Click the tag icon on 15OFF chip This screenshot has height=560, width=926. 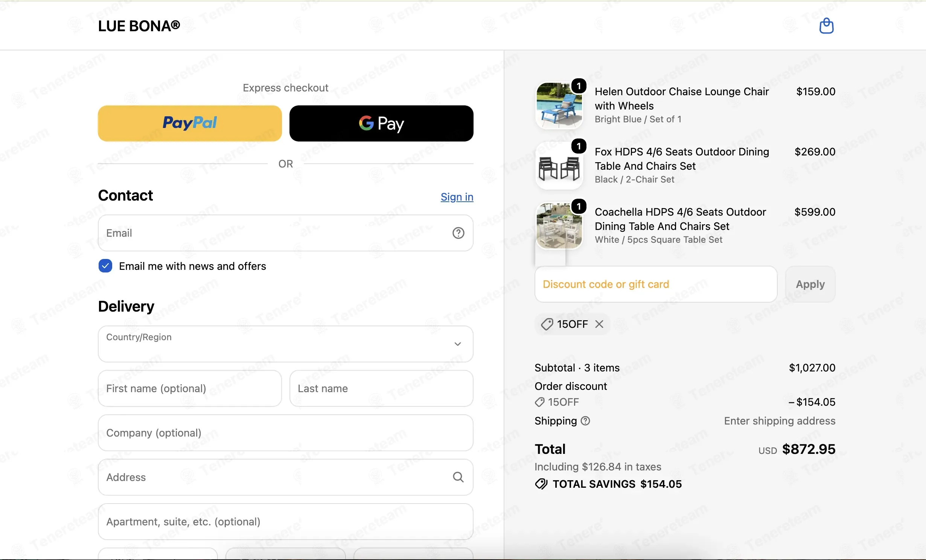point(547,324)
